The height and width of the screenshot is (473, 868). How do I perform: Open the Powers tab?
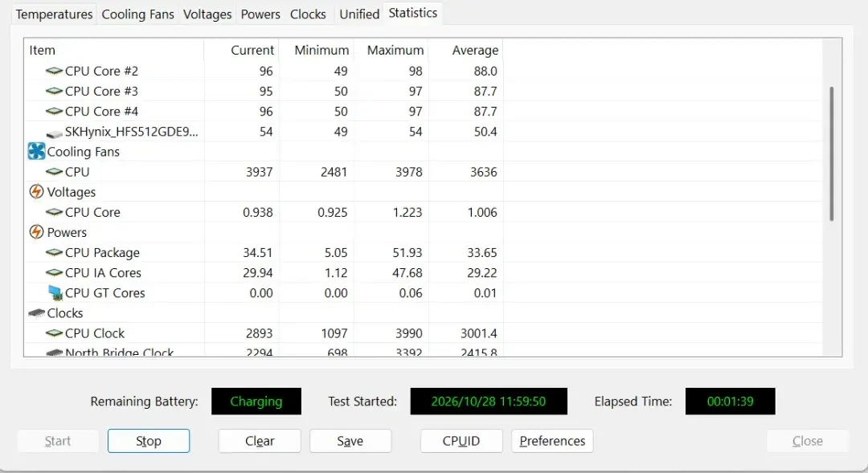[260, 14]
